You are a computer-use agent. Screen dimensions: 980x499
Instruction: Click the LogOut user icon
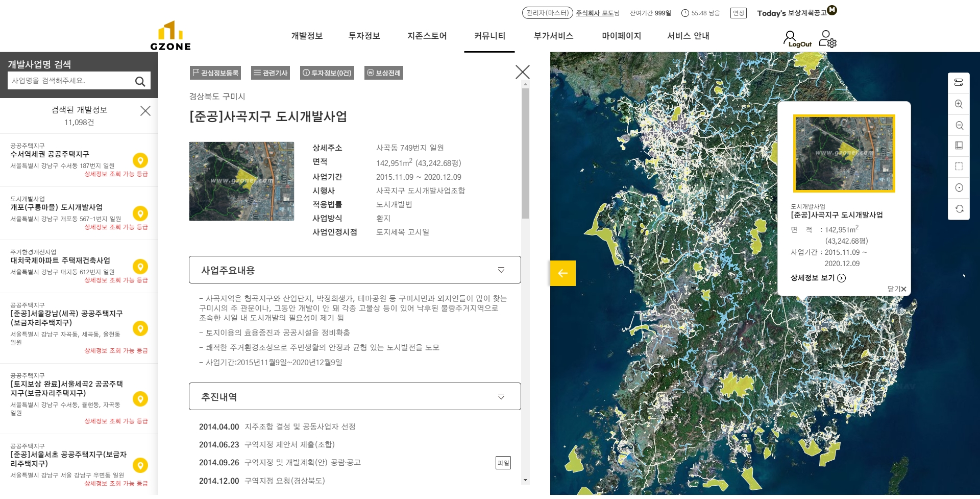(x=797, y=39)
